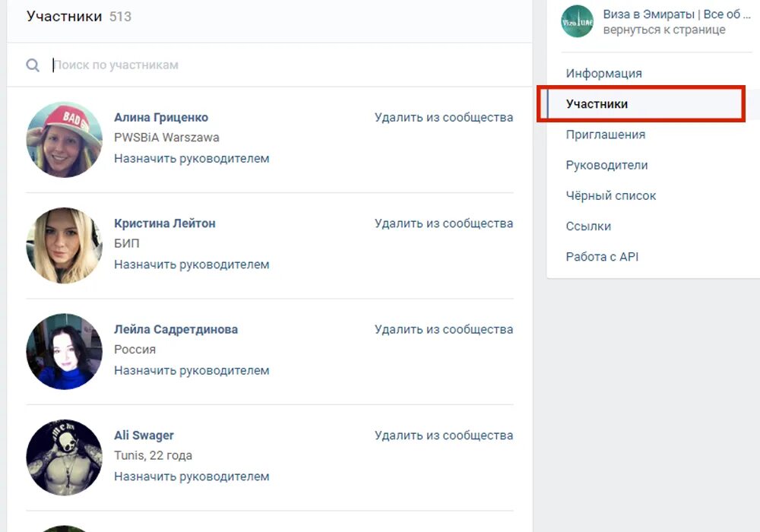Open the Информация menu section

pos(603,74)
